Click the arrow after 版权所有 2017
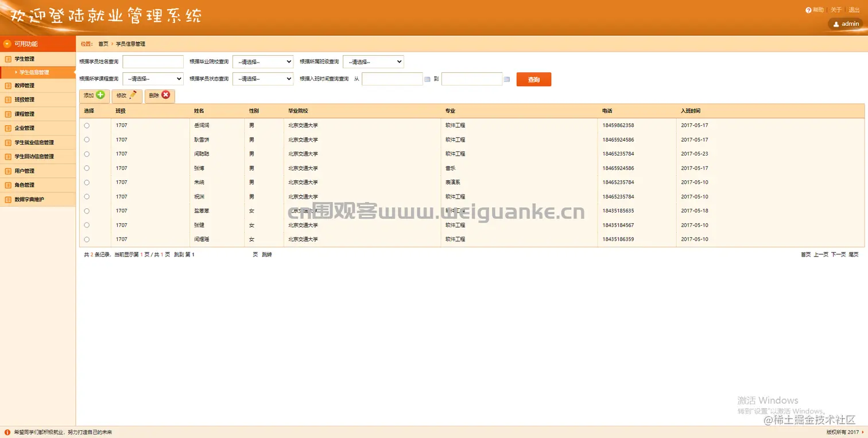Viewport: 868px width, 438px height. pos(863,432)
